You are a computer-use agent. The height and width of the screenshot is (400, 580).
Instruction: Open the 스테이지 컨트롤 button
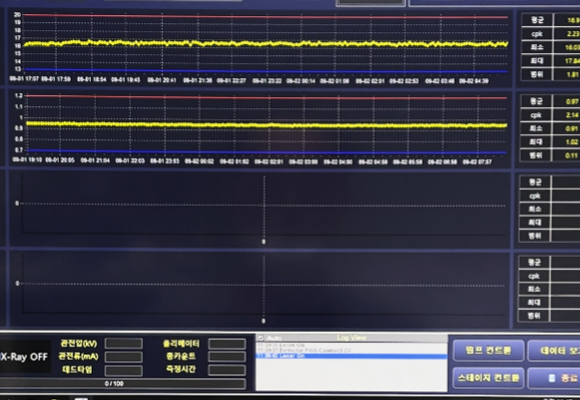[488, 378]
